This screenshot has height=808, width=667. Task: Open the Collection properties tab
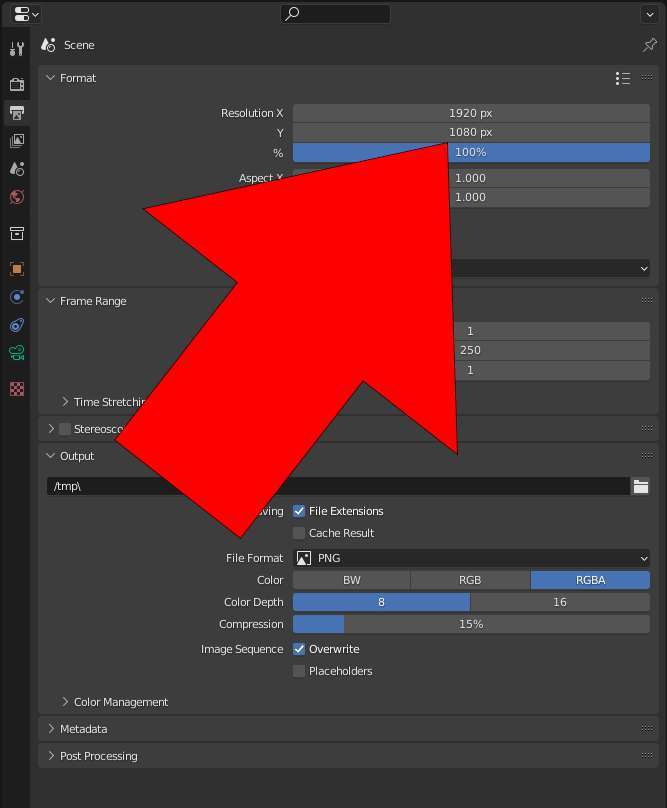[16, 233]
